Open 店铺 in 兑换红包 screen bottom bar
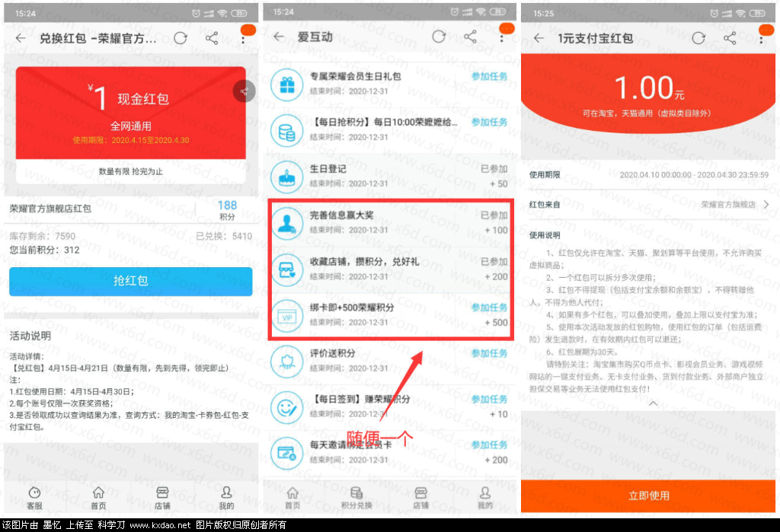 162,499
